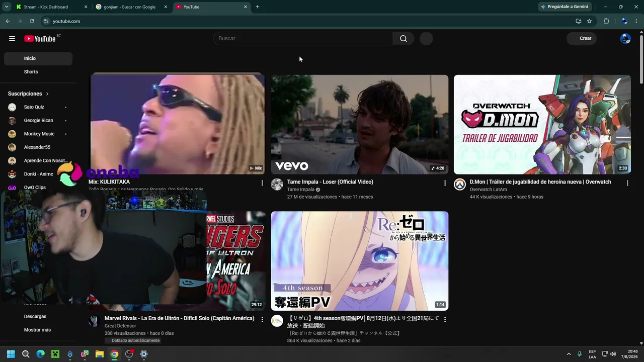Screen dimensions: 644x362
Task: Open more options for the Re:Zero PV video
Action: pos(445,320)
